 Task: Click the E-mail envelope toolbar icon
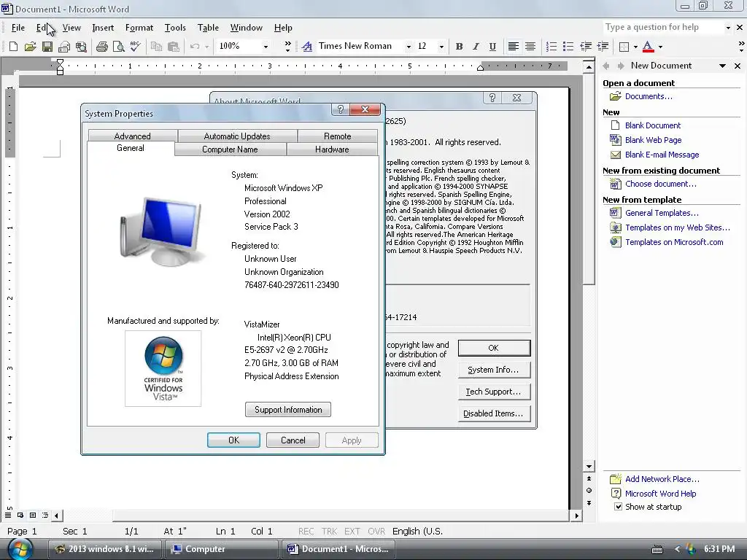click(64, 46)
